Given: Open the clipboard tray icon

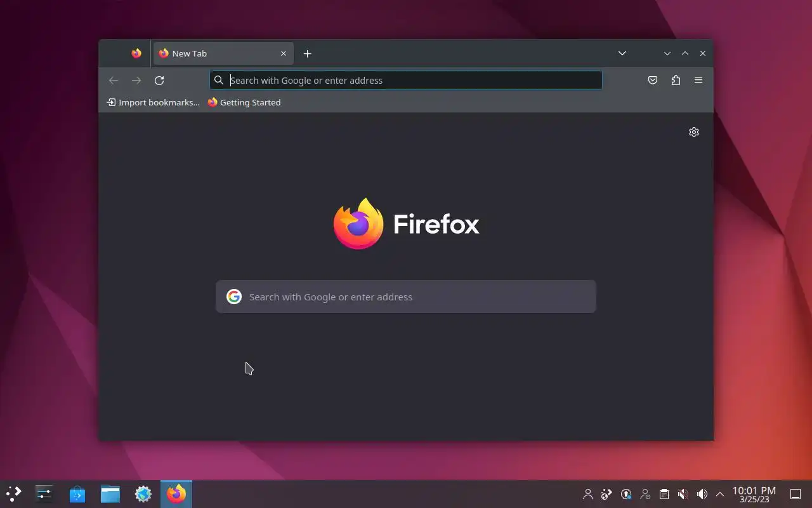Looking at the screenshot, I should [x=664, y=494].
